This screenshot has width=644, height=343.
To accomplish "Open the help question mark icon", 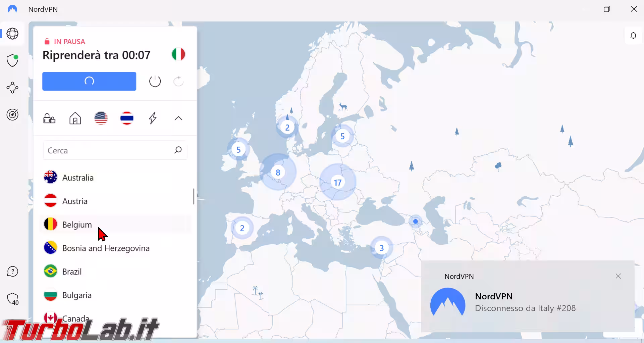I will tap(12, 272).
